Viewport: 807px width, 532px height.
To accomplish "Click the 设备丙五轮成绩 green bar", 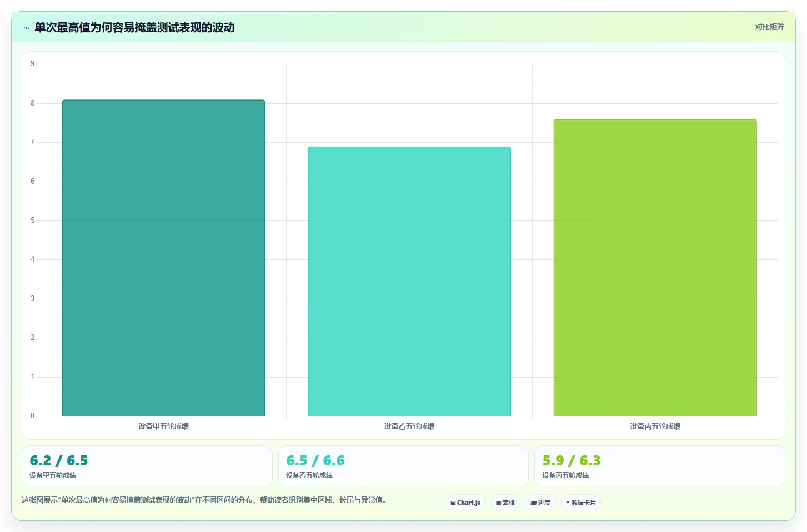I will click(x=655, y=268).
